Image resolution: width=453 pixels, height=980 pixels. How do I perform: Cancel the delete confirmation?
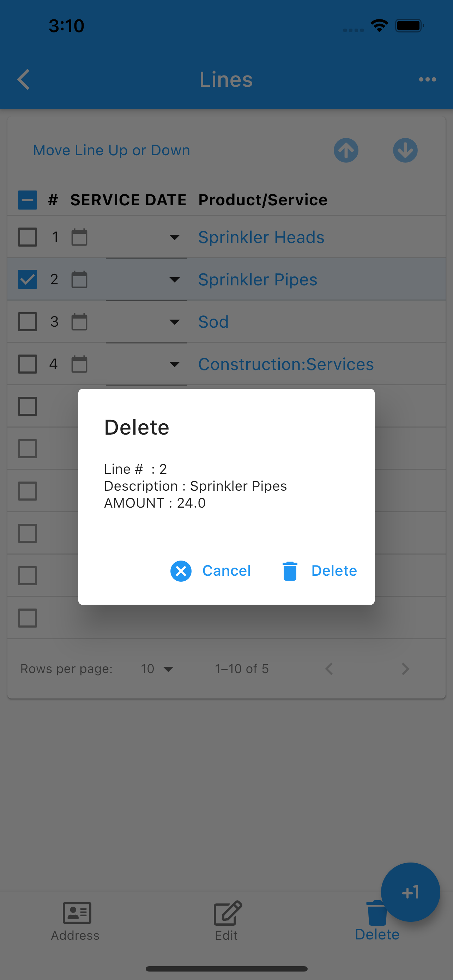point(211,571)
